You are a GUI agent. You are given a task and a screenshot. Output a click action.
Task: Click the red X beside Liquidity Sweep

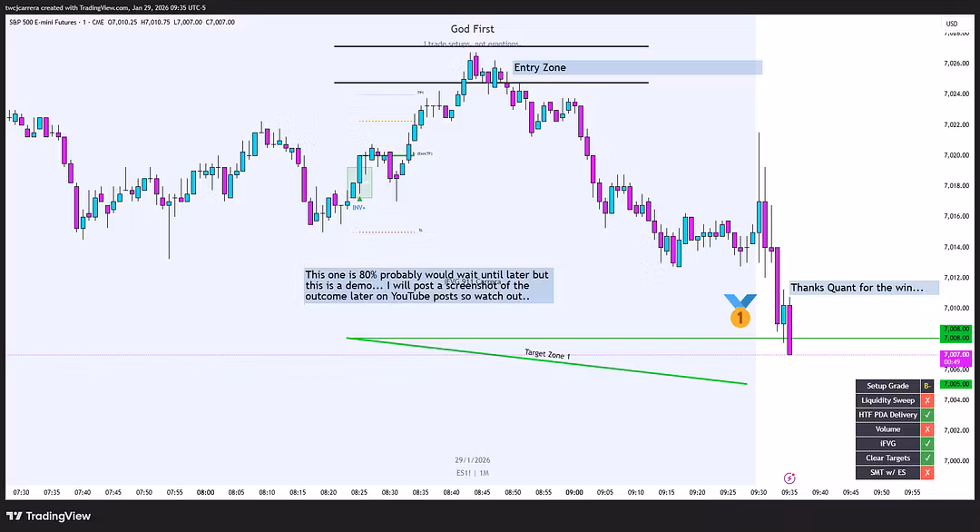pos(927,400)
